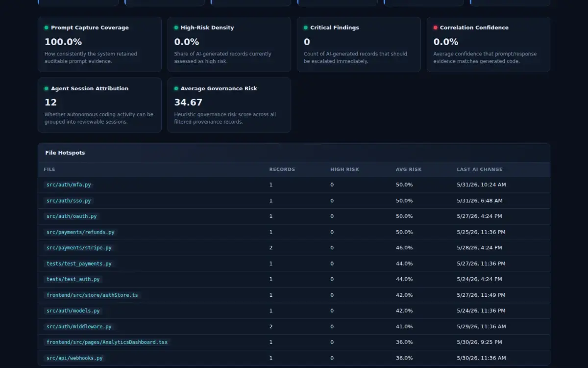Click the HIGH RISK column header
The image size is (588, 368).
tap(344, 169)
